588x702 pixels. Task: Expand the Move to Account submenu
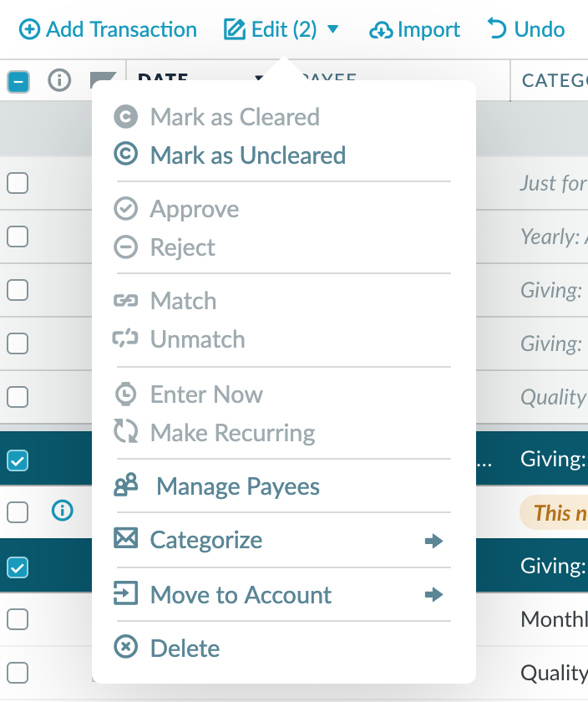coord(434,595)
